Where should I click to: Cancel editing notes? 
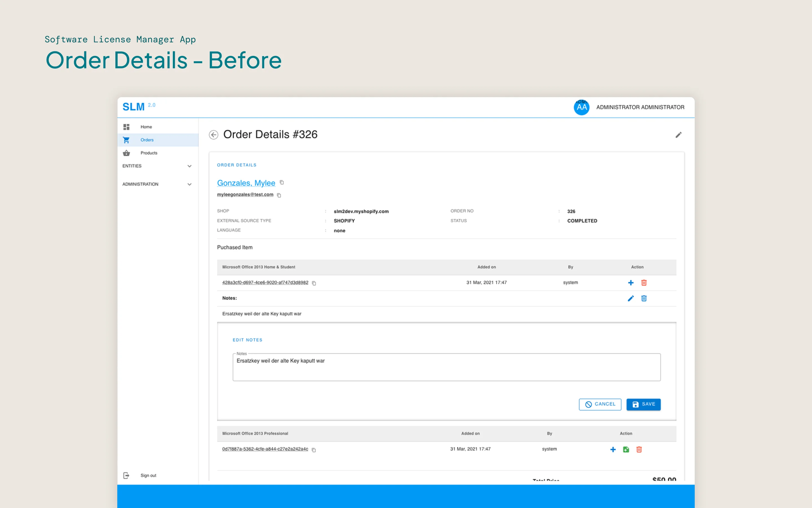(x=600, y=404)
